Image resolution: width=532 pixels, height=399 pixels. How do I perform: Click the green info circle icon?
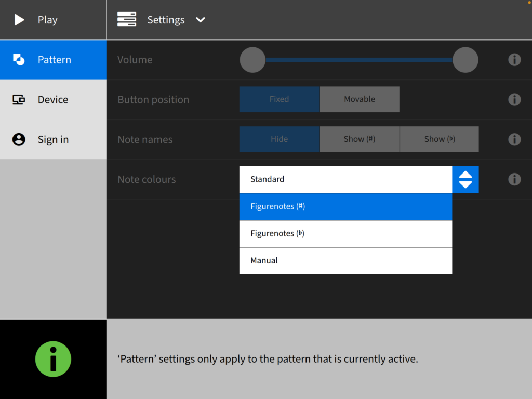click(x=54, y=359)
